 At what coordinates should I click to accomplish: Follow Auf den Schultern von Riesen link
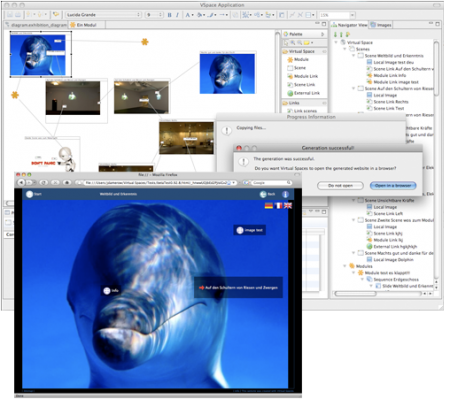(x=238, y=287)
